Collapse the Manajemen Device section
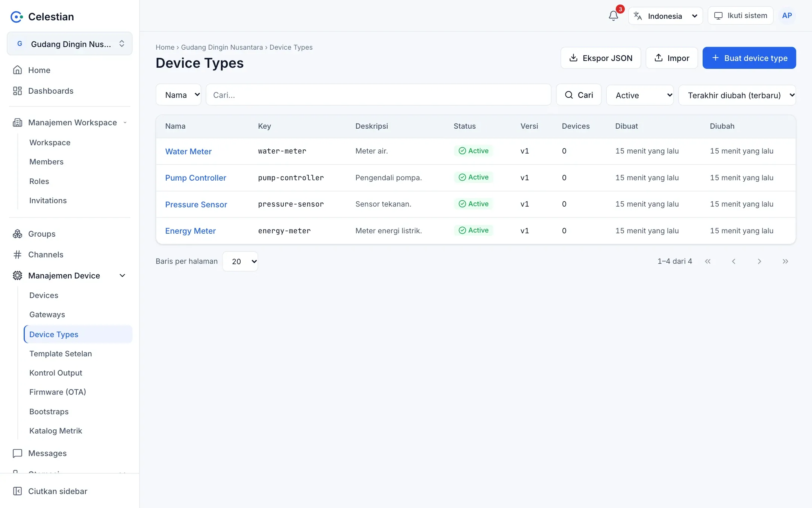This screenshot has height=508, width=812. tap(122, 275)
